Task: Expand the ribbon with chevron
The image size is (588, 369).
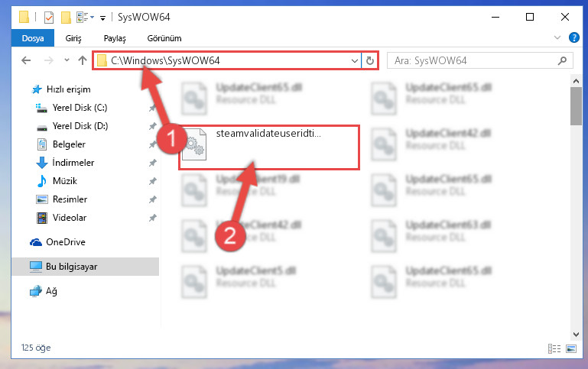Action: click(557, 37)
